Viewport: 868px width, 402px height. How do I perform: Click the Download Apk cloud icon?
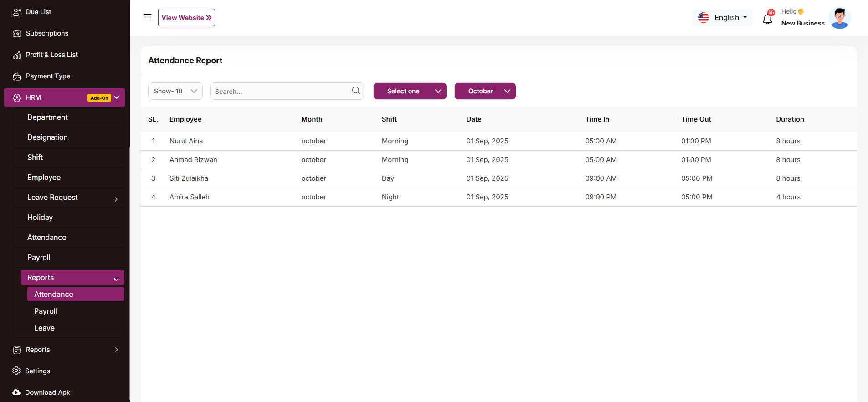click(x=16, y=392)
